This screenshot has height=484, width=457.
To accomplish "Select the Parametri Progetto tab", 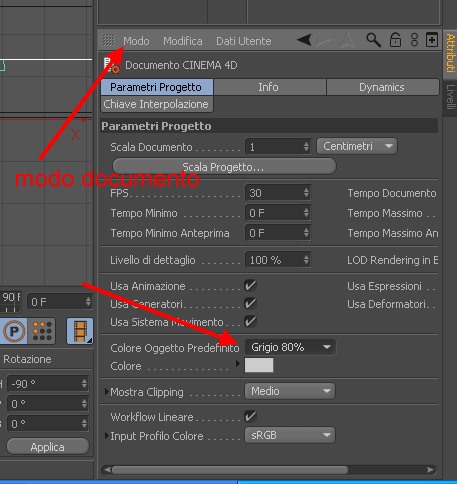I will [x=157, y=87].
